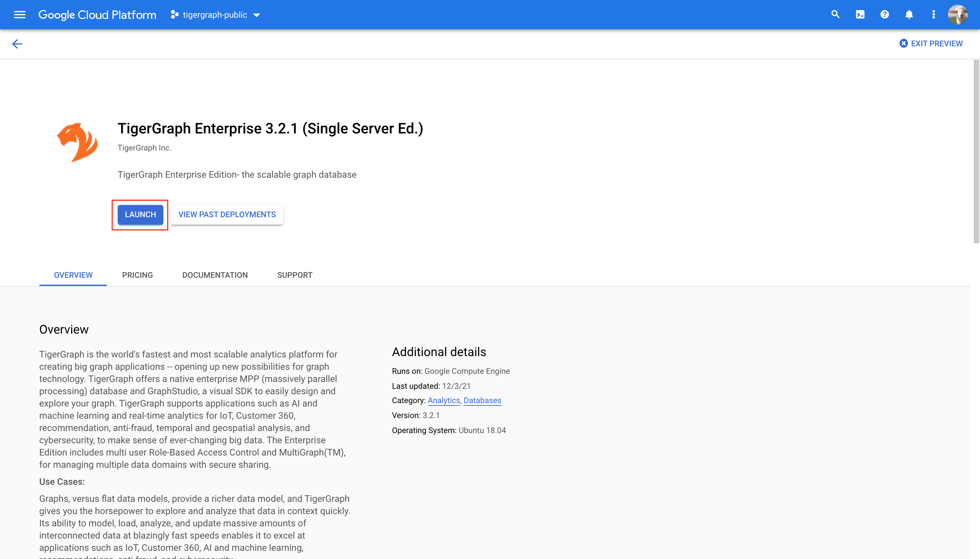Click the notifications bell icon
The height and width of the screenshot is (559, 980).
909,15
